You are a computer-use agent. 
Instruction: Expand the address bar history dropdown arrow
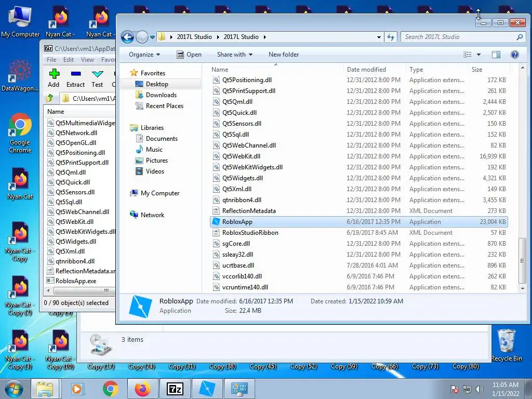(x=379, y=37)
